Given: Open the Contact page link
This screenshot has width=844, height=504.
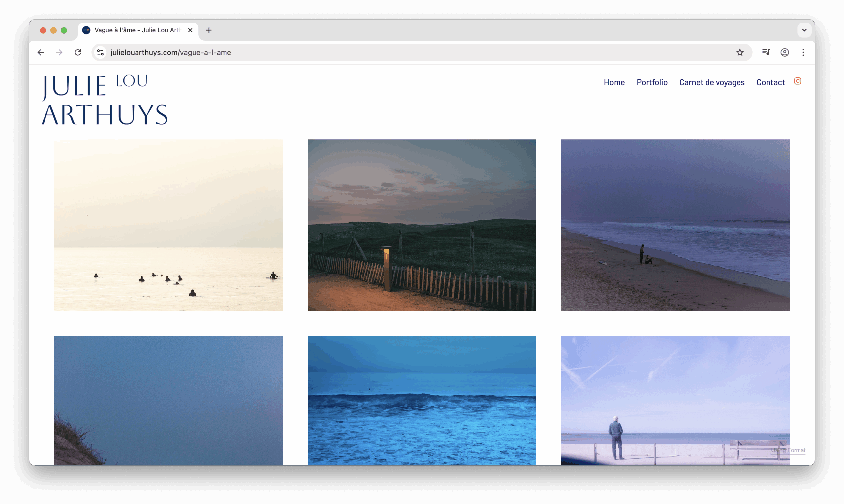Looking at the screenshot, I should [x=770, y=82].
